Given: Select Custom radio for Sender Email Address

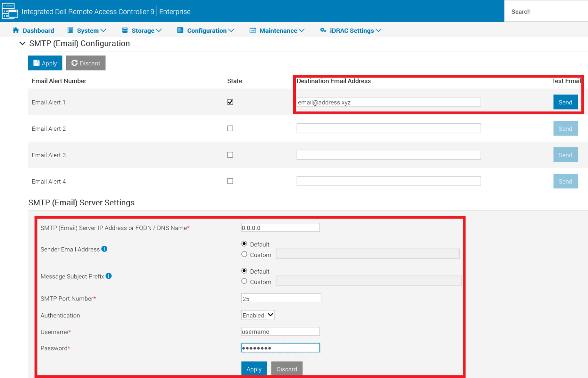Looking at the screenshot, I should [244, 254].
